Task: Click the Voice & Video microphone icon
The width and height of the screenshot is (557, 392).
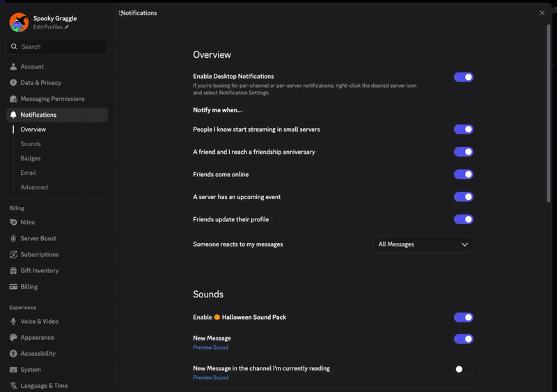Action: coord(13,321)
